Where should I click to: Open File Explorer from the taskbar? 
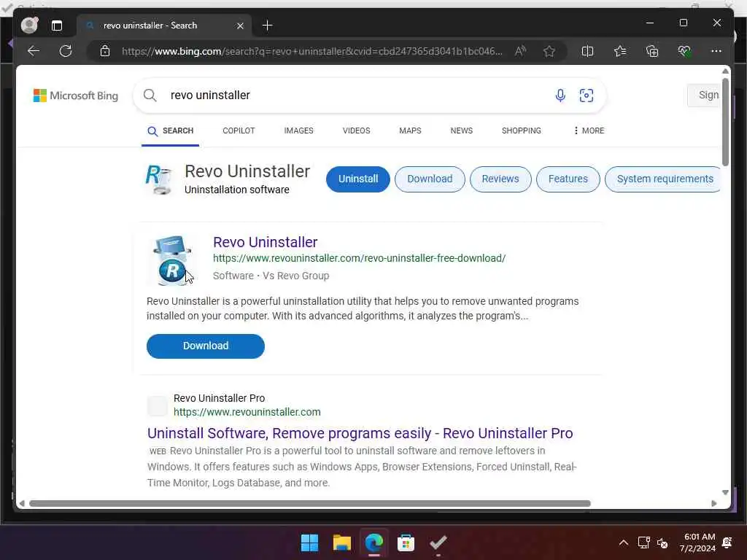point(342,542)
